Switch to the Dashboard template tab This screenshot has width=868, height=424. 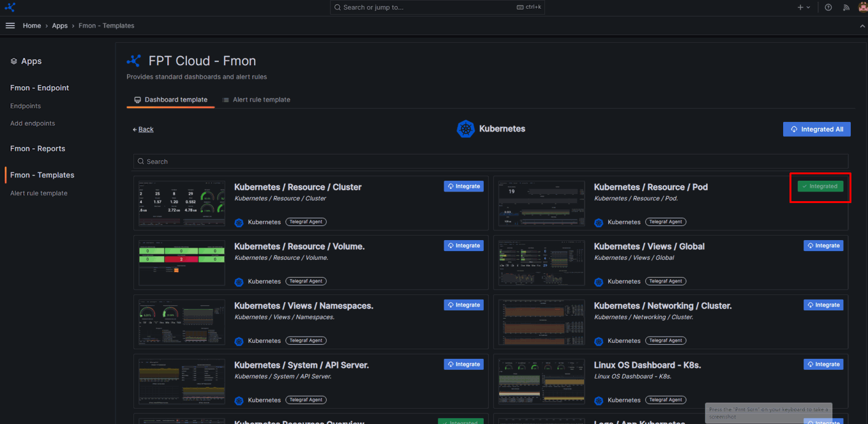click(170, 100)
